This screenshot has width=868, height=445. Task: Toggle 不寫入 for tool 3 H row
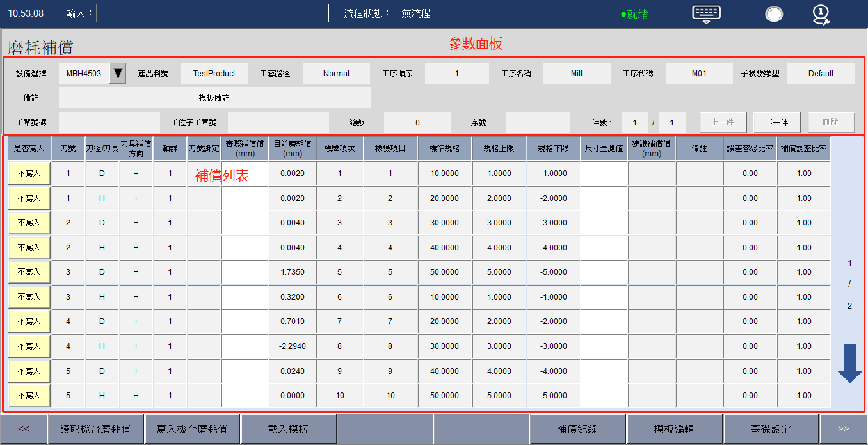click(29, 297)
